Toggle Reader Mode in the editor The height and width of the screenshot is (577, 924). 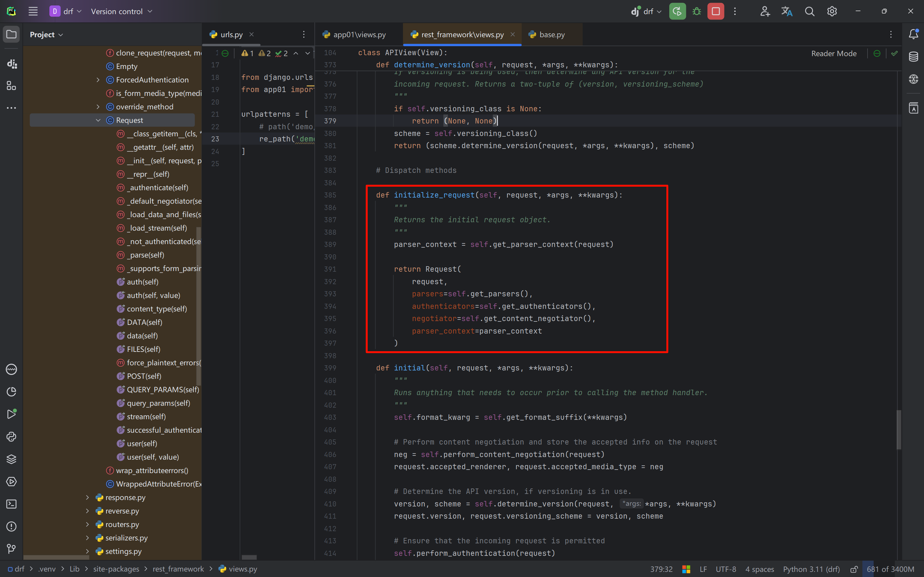(834, 54)
